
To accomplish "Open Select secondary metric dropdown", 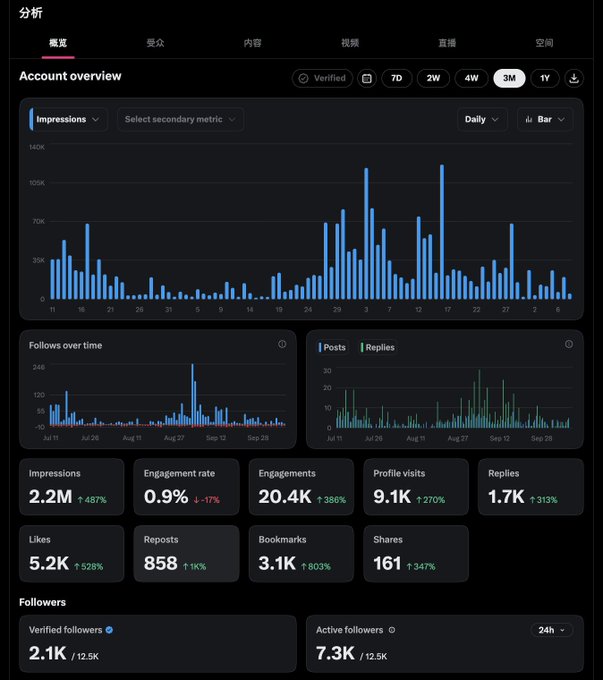I will pyautogui.click(x=180, y=119).
